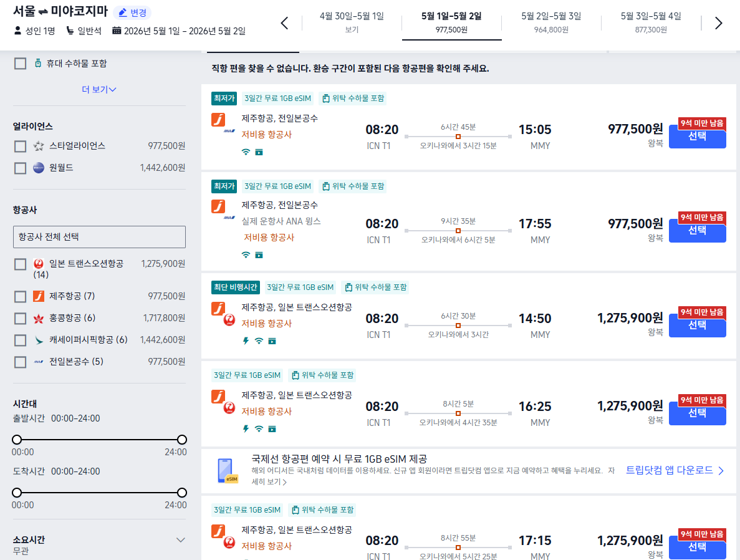Image resolution: width=740 pixels, height=560 pixels.
Task: Click the ANA logo in airline filters
Action: coord(39,362)
